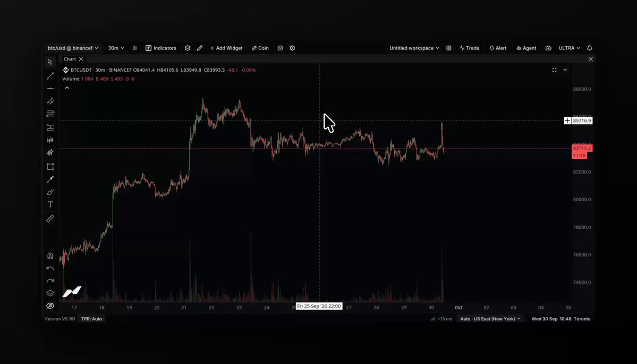The image size is (637, 364).
Task: Click the BTCUSDT symbol title in legend
Action: point(81,70)
